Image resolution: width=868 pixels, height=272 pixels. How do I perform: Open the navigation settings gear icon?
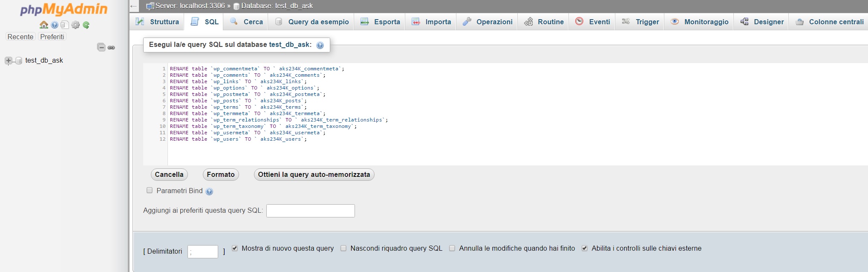click(x=75, y=25)
